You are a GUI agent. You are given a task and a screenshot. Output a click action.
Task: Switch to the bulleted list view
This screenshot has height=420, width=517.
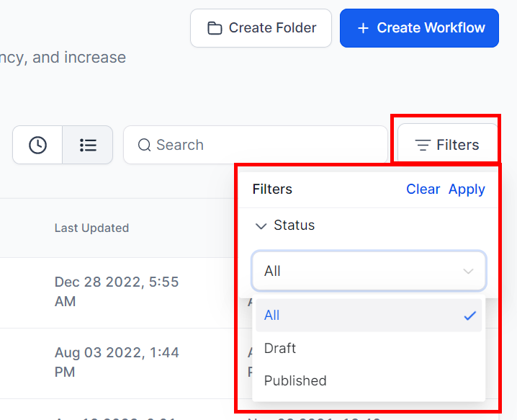tap(88, 145)
